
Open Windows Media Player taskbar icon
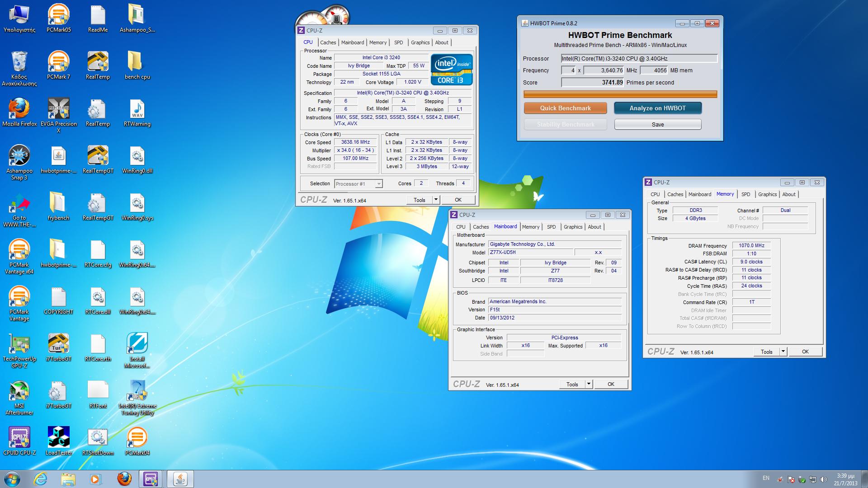[95, 479]
